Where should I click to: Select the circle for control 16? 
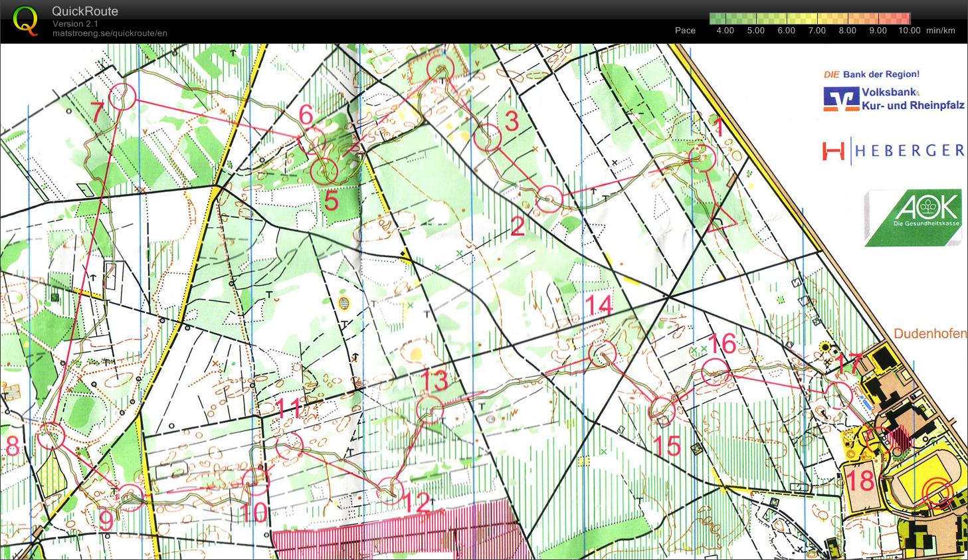716,371
